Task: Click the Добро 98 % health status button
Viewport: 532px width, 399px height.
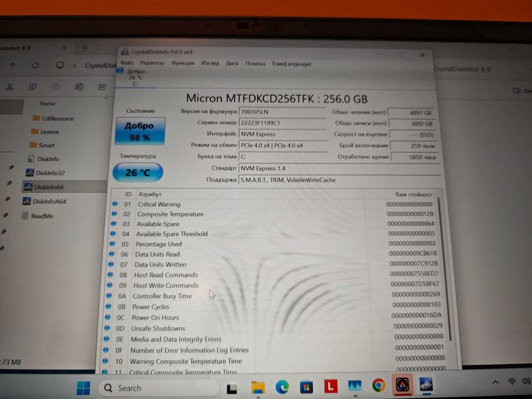Action: click(x=140, y=131)
